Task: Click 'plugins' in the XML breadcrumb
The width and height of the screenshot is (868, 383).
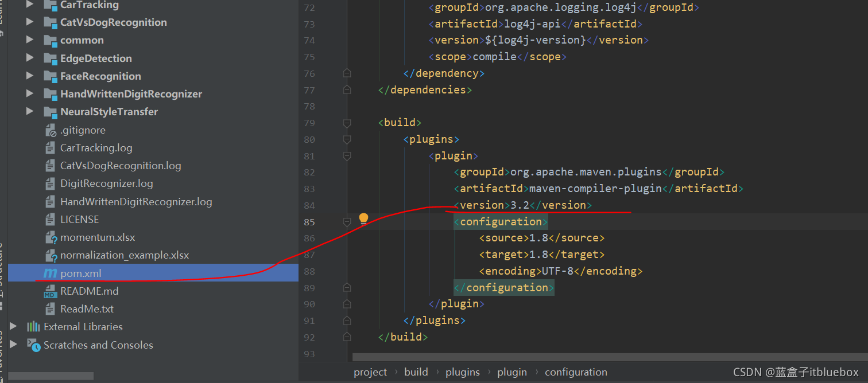Action: click(x=463, y=372)
